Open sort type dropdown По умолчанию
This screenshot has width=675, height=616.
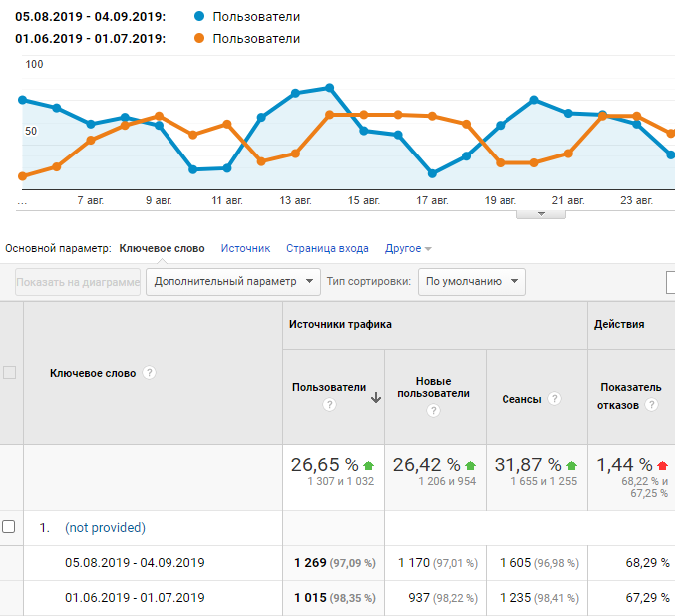[471, 282]
